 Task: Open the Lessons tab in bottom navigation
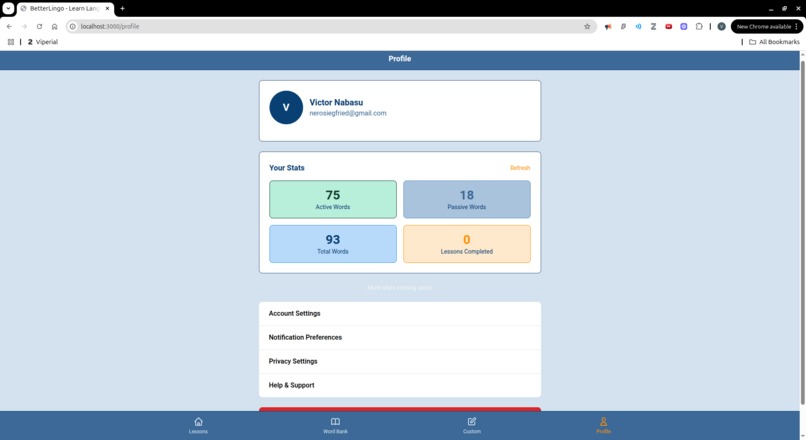[x=198, y=426]
